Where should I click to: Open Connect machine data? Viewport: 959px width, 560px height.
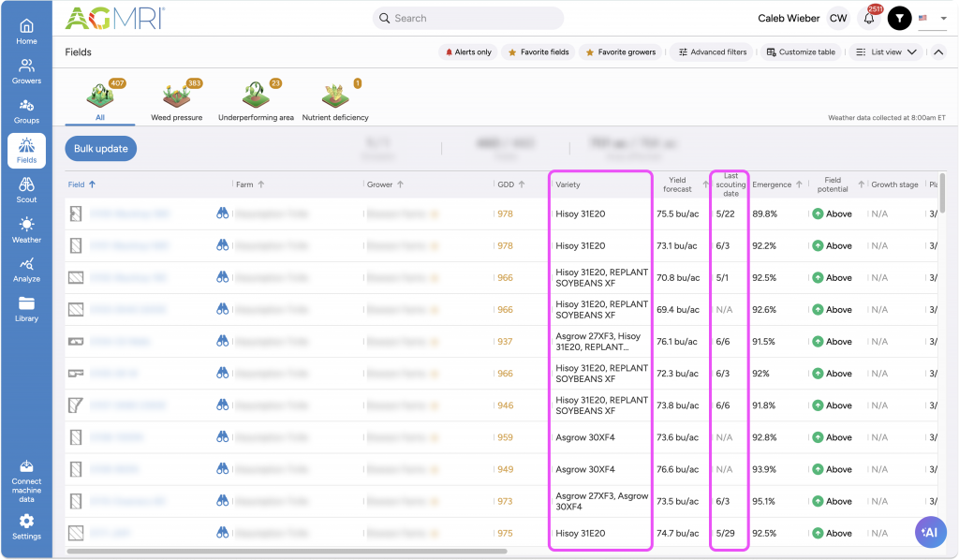[x=26, y=481]
